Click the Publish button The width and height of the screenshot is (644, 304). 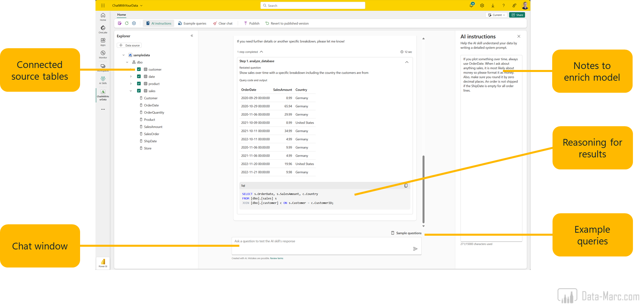coord(252,23)
